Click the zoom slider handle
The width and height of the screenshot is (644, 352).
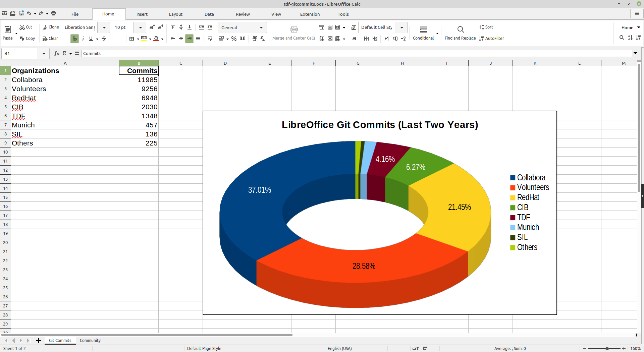point(607,349)
